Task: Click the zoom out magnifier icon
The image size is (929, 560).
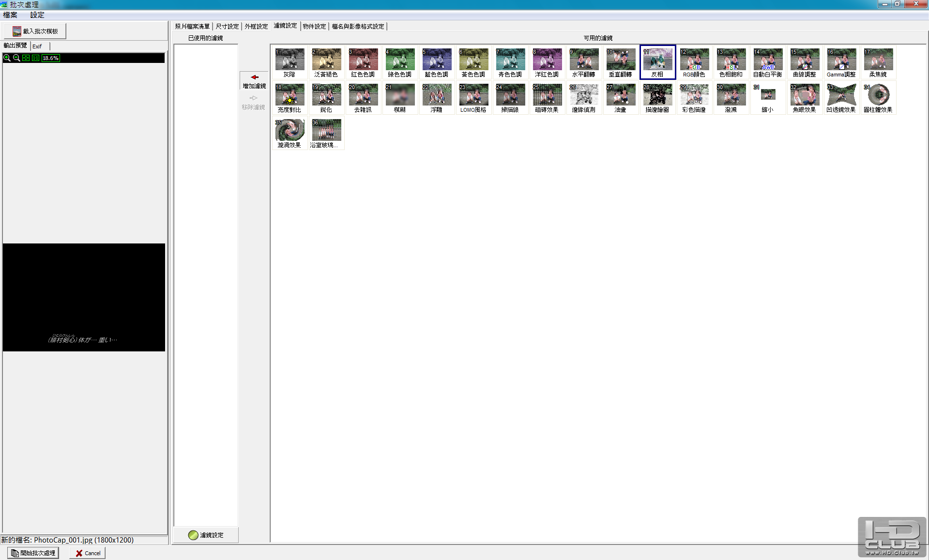Action: [16, 58]
